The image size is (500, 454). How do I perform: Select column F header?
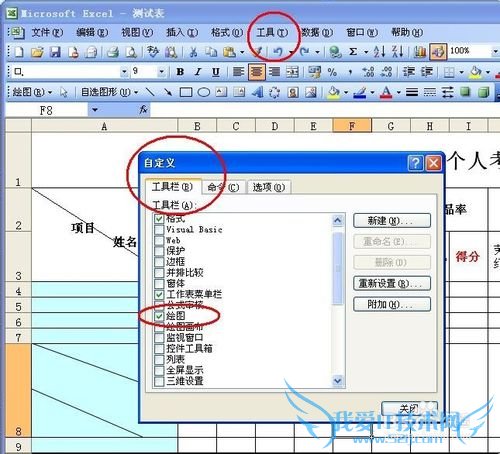[352, 126]
